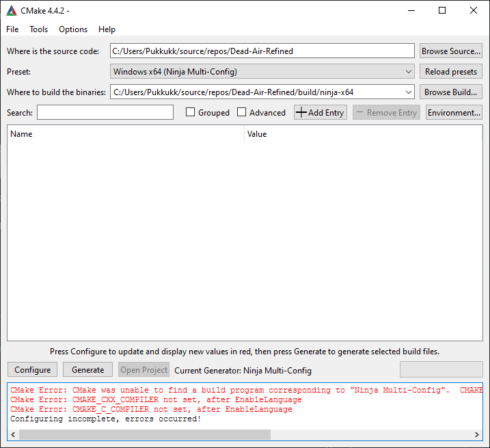Click Browse Source button
The image size is (490, 448).
pyautogui.click(x=451, y=51)
